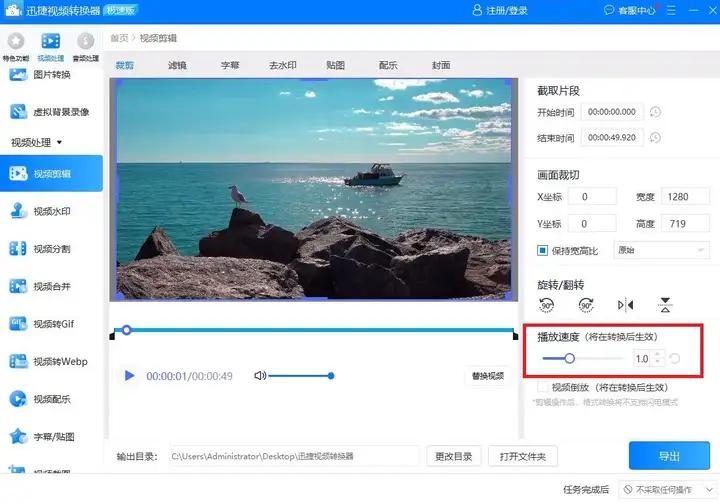Enable 视频倒放 checkbox
This screenshot has height=504, width=720.
[x=542, y=387]
